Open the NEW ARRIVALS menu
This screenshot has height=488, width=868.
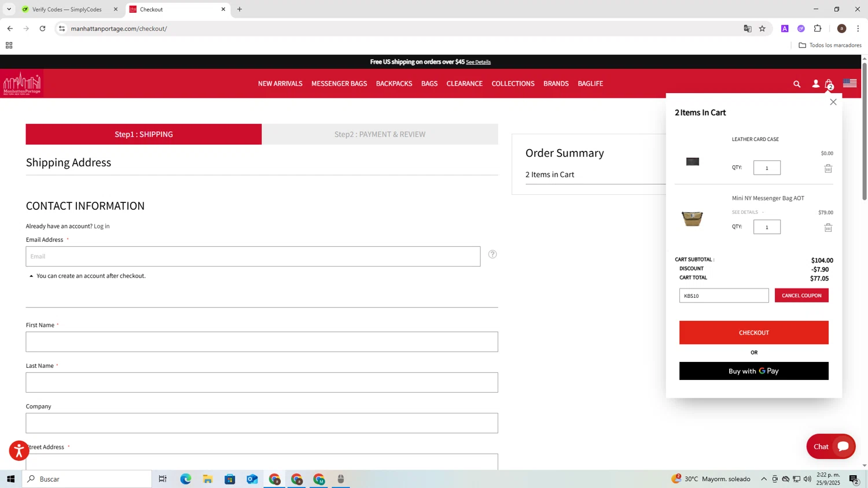280,84
